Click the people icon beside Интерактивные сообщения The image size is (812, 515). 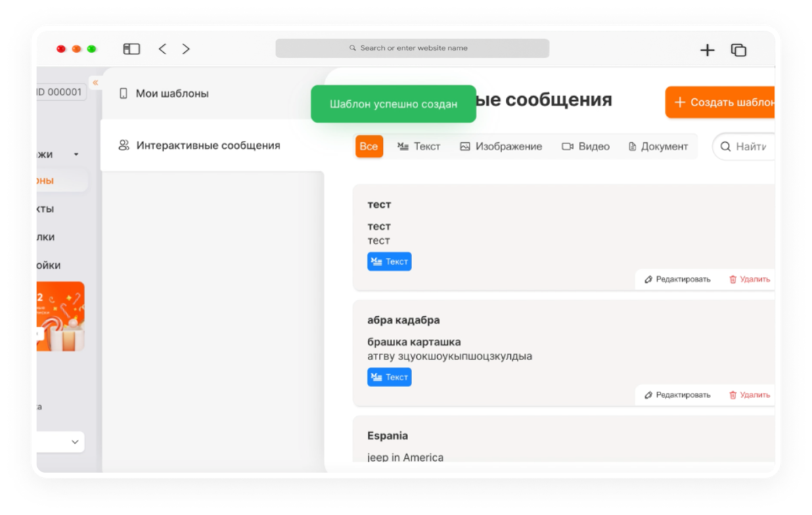(124, 145)
